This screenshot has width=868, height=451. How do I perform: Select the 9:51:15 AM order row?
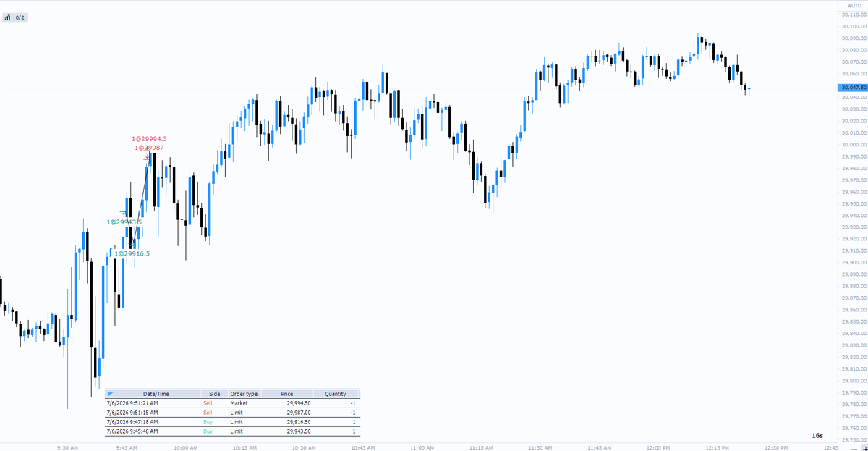(x=232, y=412)
